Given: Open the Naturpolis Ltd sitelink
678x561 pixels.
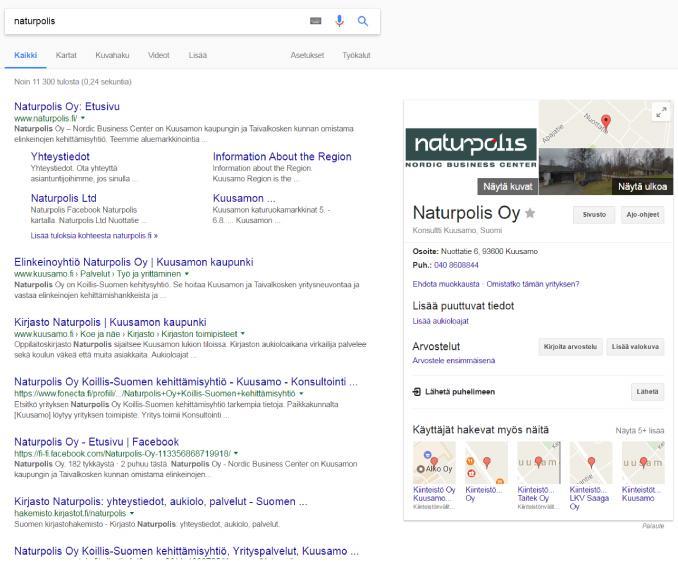Looking at the screenshot, I should [x=64, y=198].
